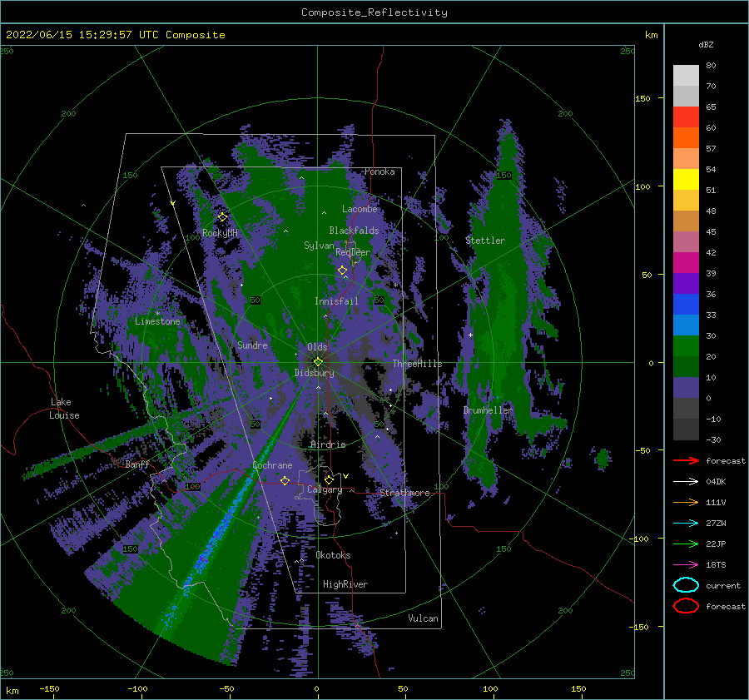Click the Ponoka label on map
Image resolution: width=749 pixels, height=700 pixels.
click(x=379, y=171)
